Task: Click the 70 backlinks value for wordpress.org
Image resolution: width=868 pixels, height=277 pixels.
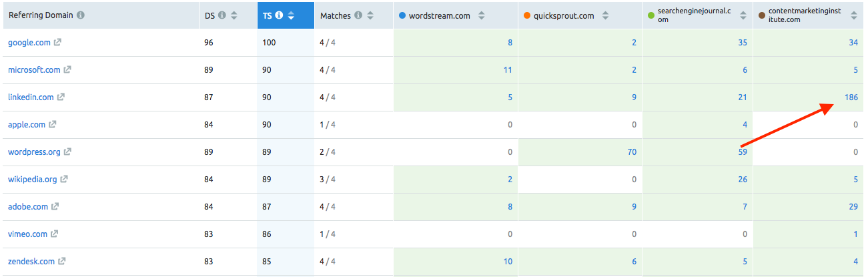Action: tap(632, 152)
